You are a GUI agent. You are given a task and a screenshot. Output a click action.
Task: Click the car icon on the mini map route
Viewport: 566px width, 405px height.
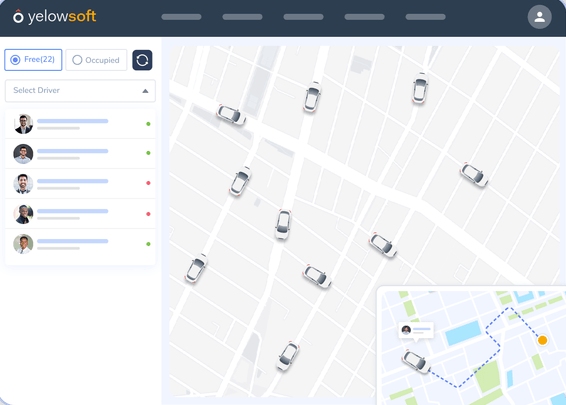click(416, 361)
